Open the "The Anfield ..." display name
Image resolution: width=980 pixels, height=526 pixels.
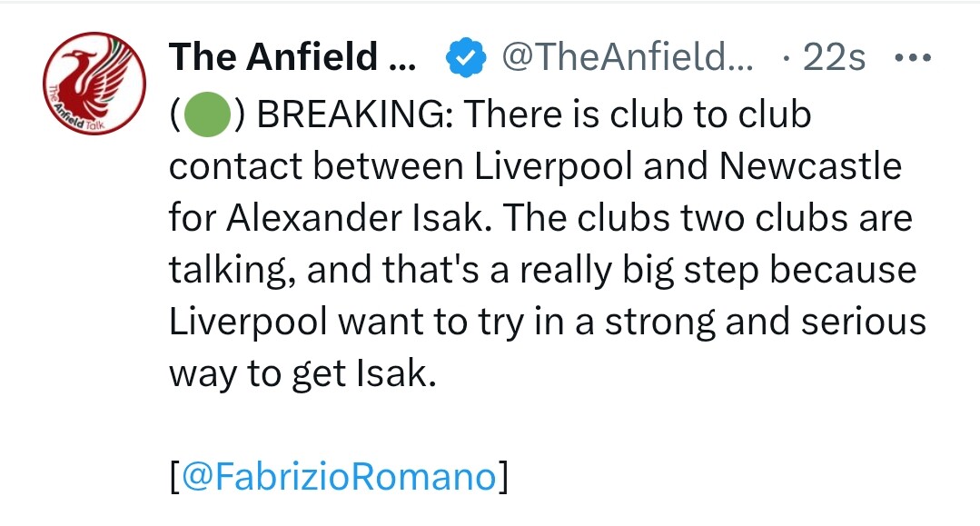tap(291, 59)
